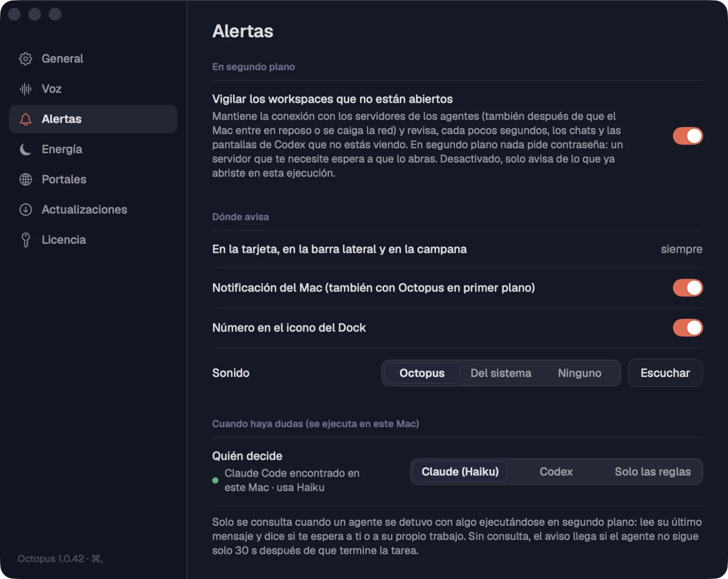This screenshot has width=728, height=579.
Task: Select Del sistema sound option
Action: click(500, 373)
